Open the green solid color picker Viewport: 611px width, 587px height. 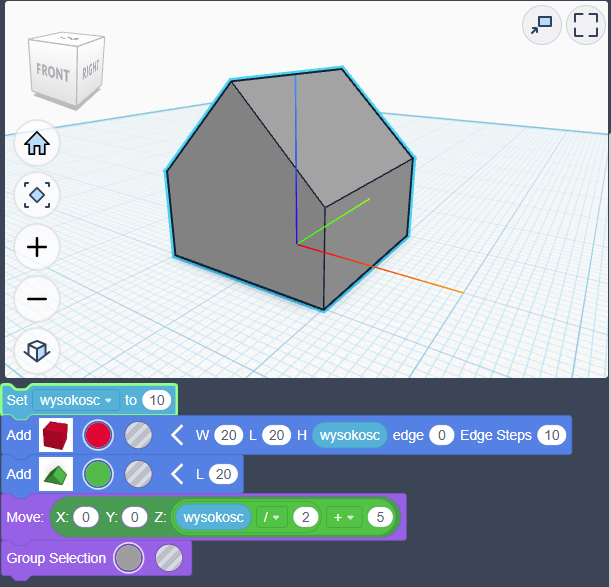[x=98, y=474]
